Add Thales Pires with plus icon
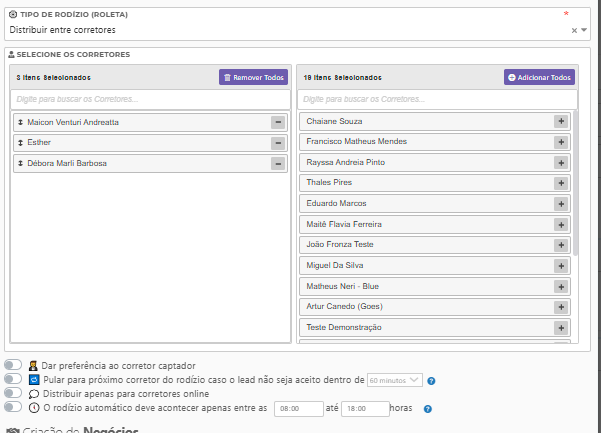601x433 pixels. (561, 183)
